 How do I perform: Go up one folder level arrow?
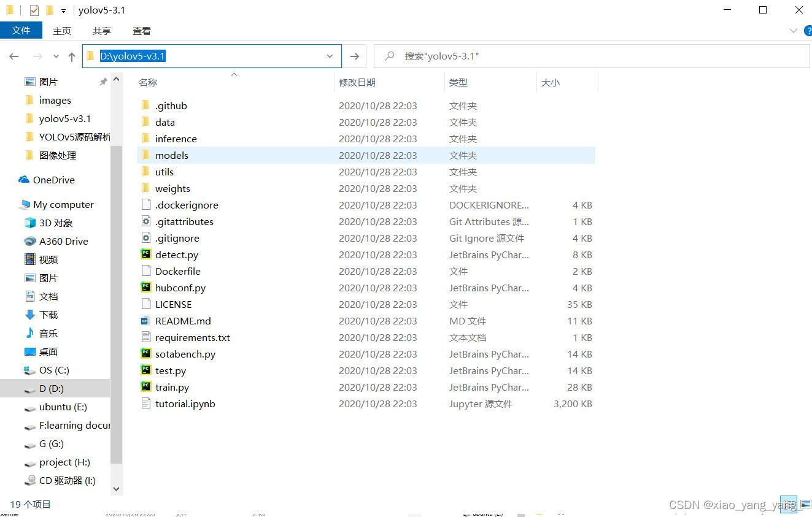[x=72, y=56]
